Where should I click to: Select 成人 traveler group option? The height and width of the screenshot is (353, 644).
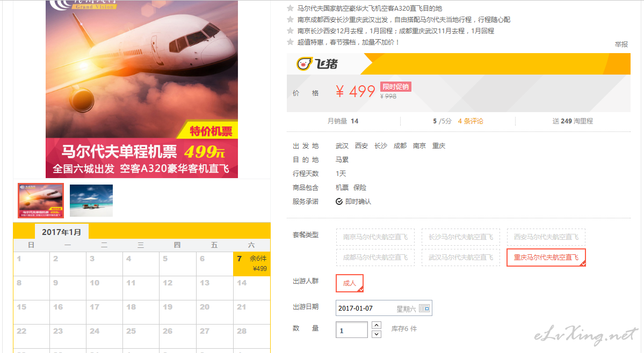pos(350,283)
